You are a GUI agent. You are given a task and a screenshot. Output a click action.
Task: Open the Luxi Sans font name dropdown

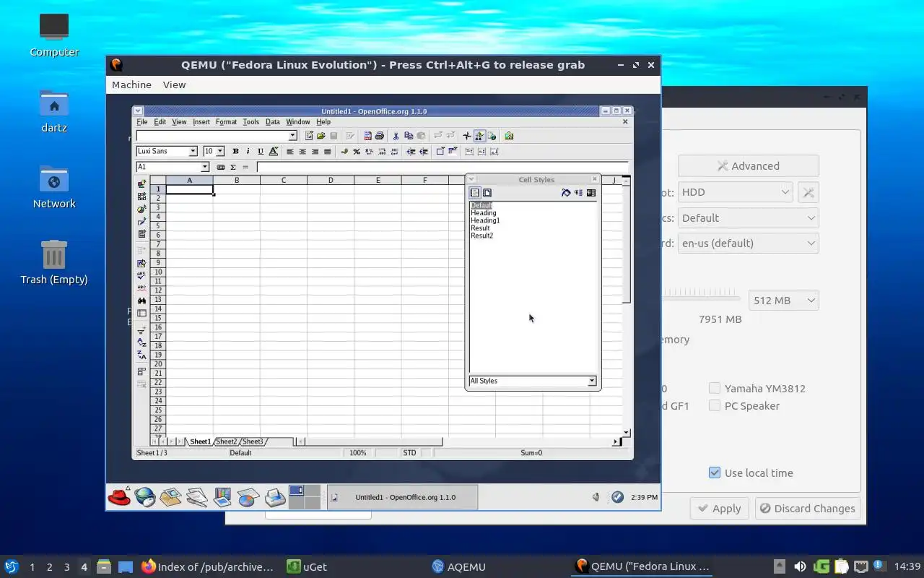tap(193, 151)
